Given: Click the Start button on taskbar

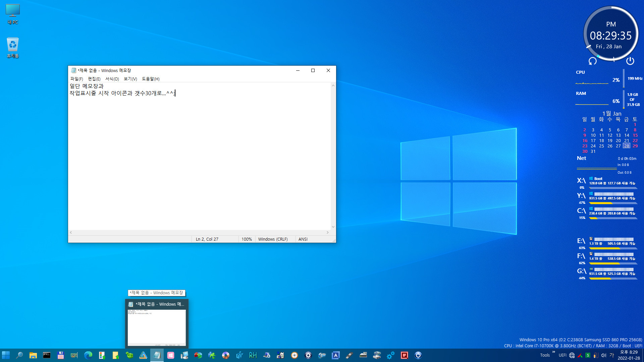Looking at the screenshot, I should pyautogui.click(x=6, y=355).
